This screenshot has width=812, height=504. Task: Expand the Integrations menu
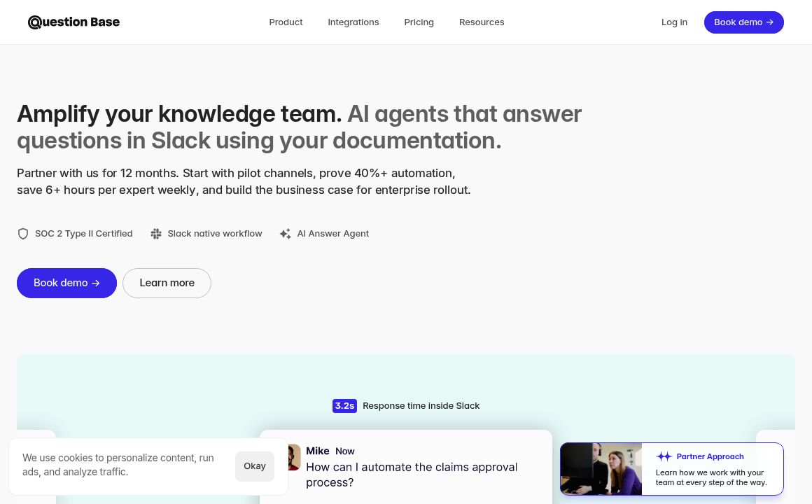pyautogui.click(x=353, y=22)
